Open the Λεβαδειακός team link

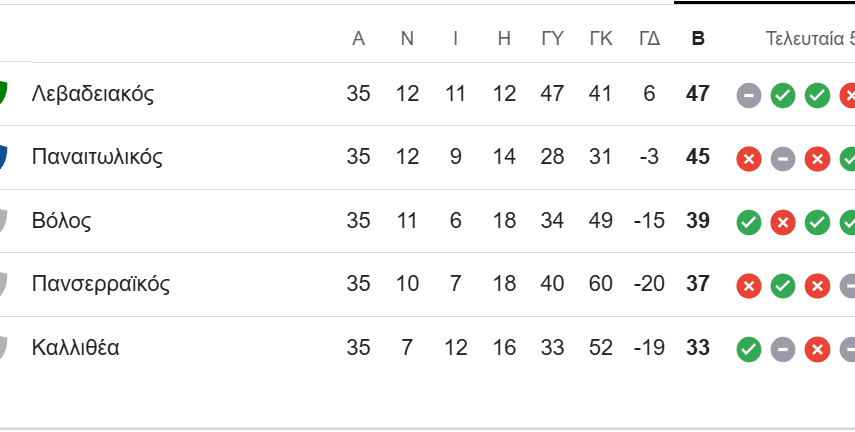[93, 94]
